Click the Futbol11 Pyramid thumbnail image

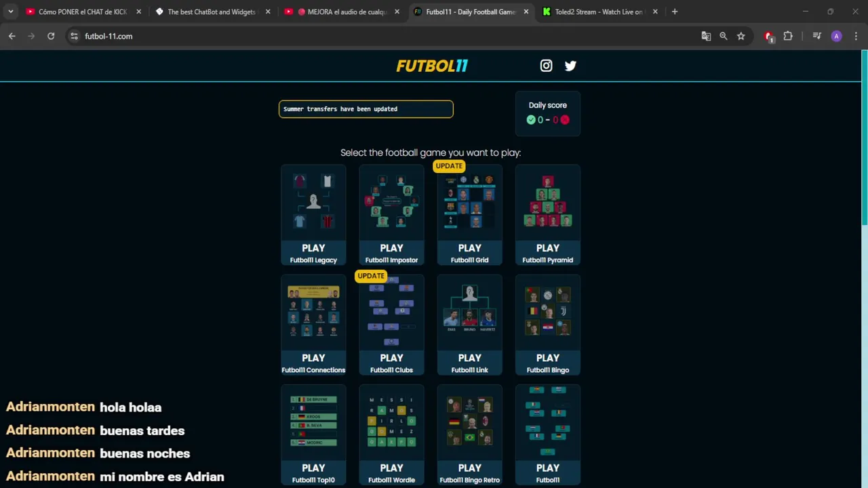[548, 201]
